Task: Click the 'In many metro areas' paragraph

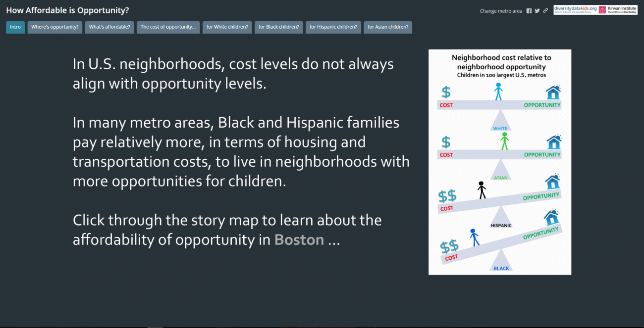Action: [241, 152]
